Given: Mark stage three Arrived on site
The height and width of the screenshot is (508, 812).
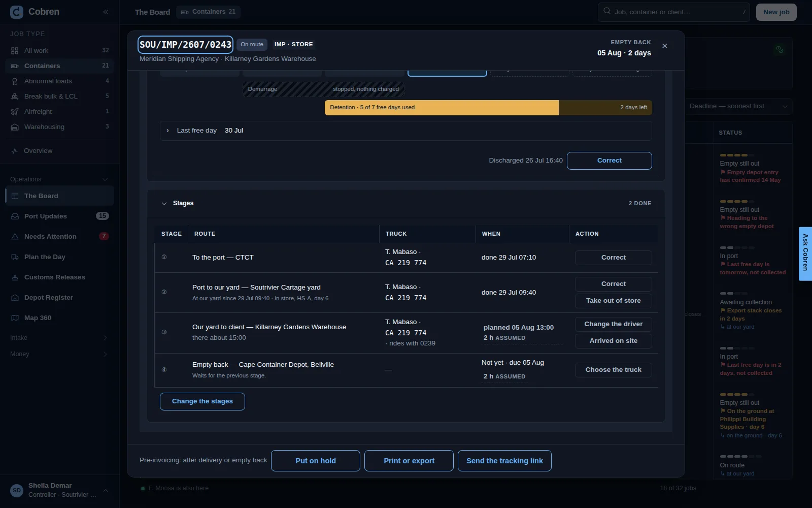Looking at the screenshot, I should (613, 341).
